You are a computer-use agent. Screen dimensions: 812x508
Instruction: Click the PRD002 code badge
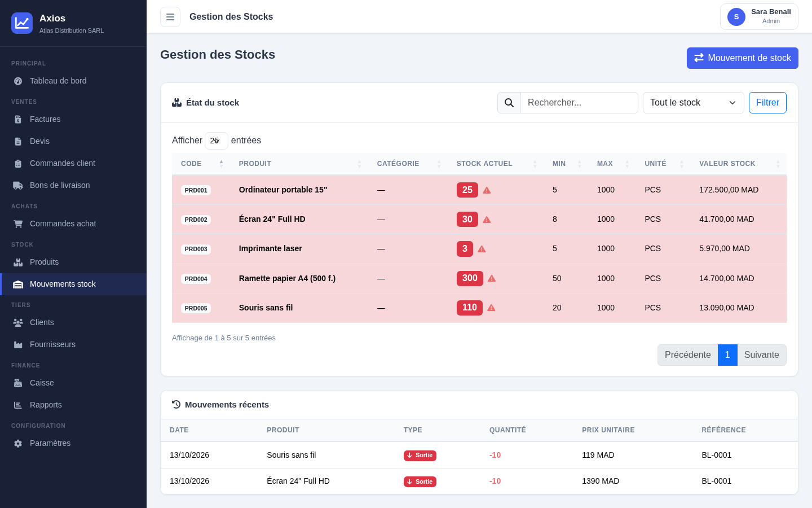click(196, 220)
